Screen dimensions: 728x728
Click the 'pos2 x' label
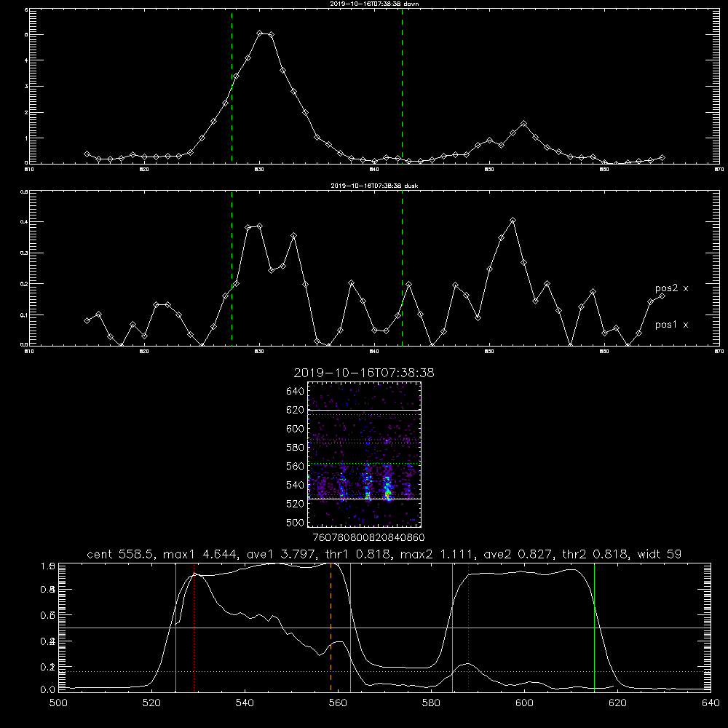pos(671,288)
